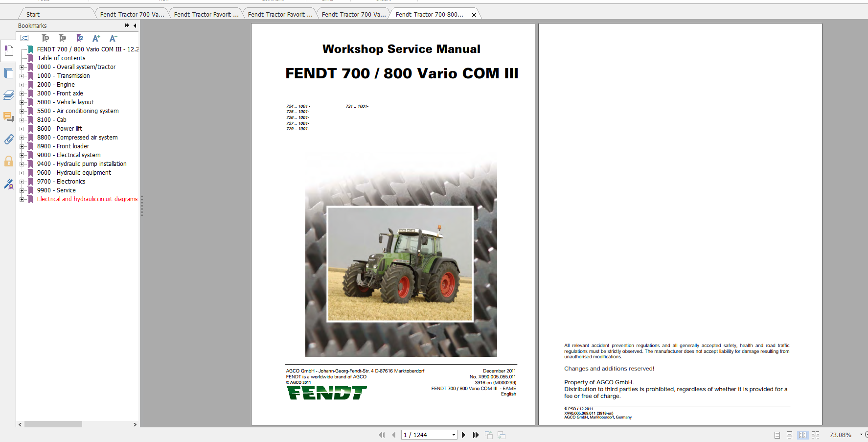The width and height of the screenshot is (868, 442).
Task: Open the Comments panel icon
Action: tap(8, 117)
